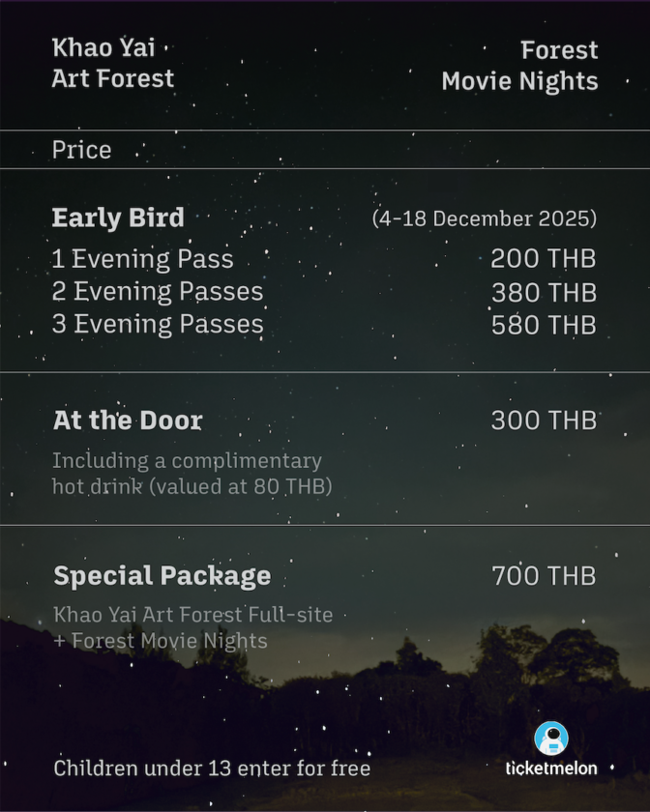Choose the 1 Evening Pass option

coord(142,259)
